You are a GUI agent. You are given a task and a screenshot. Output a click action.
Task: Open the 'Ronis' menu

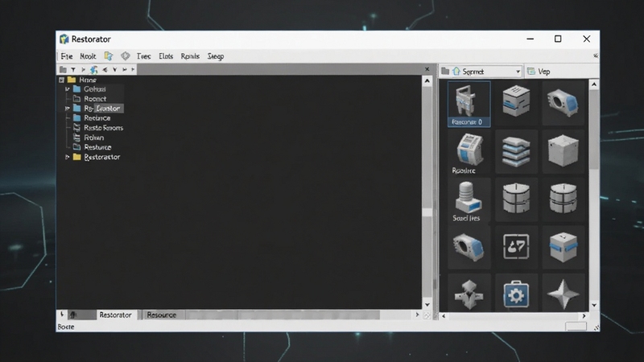click(x=190, y=56)
